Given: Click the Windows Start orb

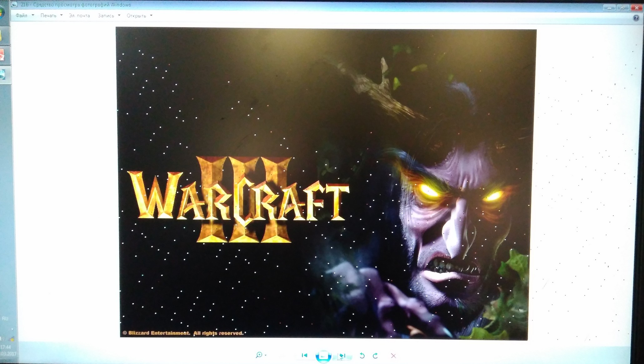Looking at the screenshot, I should point(2,13).
